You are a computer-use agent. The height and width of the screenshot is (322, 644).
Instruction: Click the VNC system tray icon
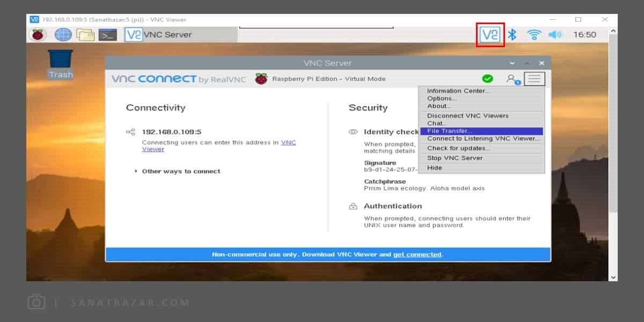[491, 35]
